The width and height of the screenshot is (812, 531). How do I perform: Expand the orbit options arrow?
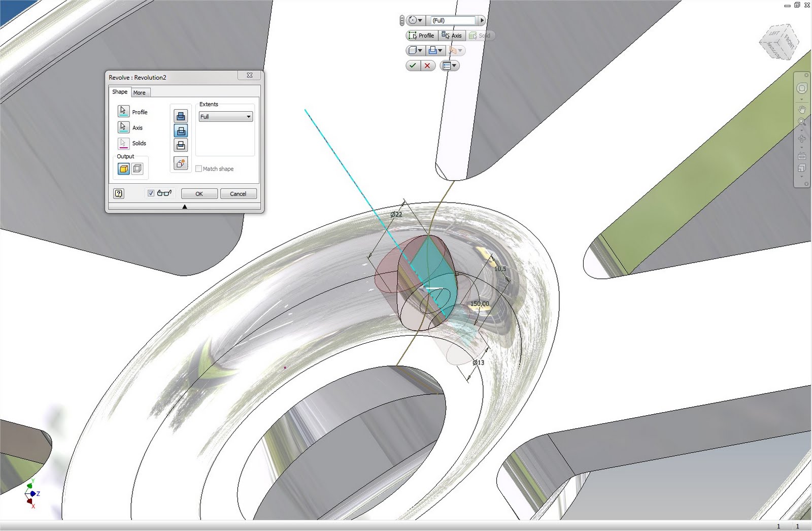point(802,147)
